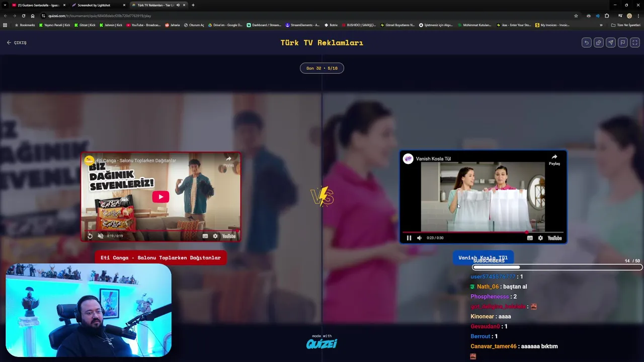The image size is (644, 362).
Task: Open a new browser tab
Action: [193, 5]
